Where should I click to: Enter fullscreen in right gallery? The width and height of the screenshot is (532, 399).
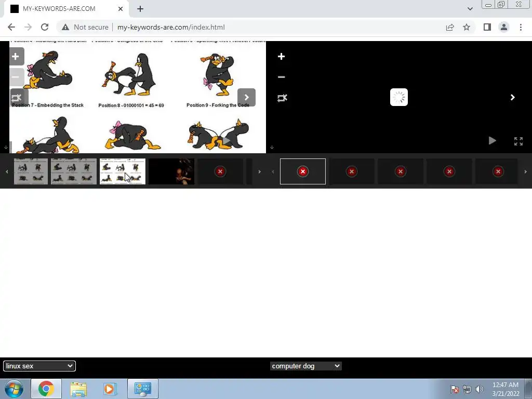click(x=518, y=141)
